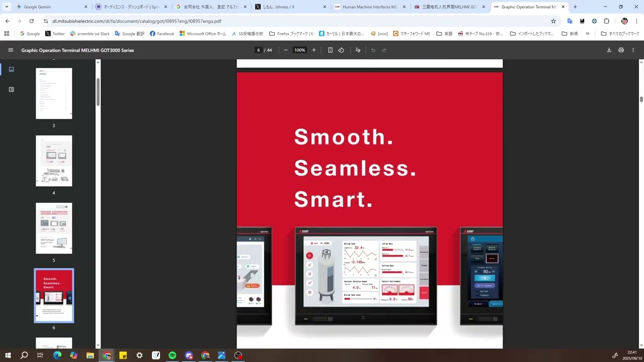Screen dimensions: 644x362
Task: Close the Graphic Operation Terminal tab
Action: tap(563, 7)
